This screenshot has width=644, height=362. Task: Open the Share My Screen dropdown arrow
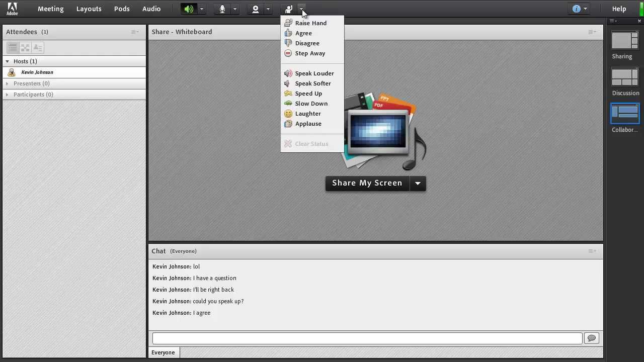tap(418, 183)
